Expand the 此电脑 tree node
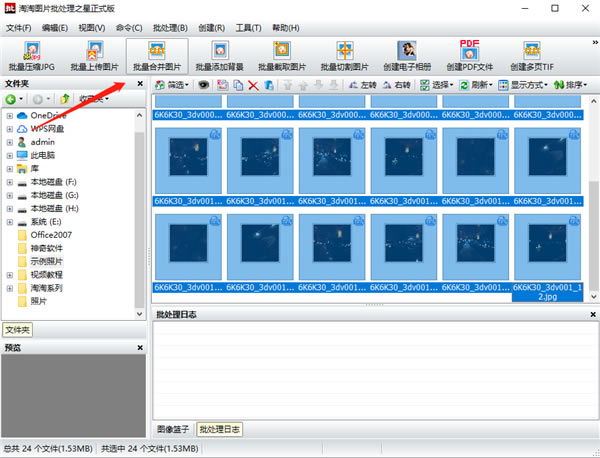 (10, 155)
